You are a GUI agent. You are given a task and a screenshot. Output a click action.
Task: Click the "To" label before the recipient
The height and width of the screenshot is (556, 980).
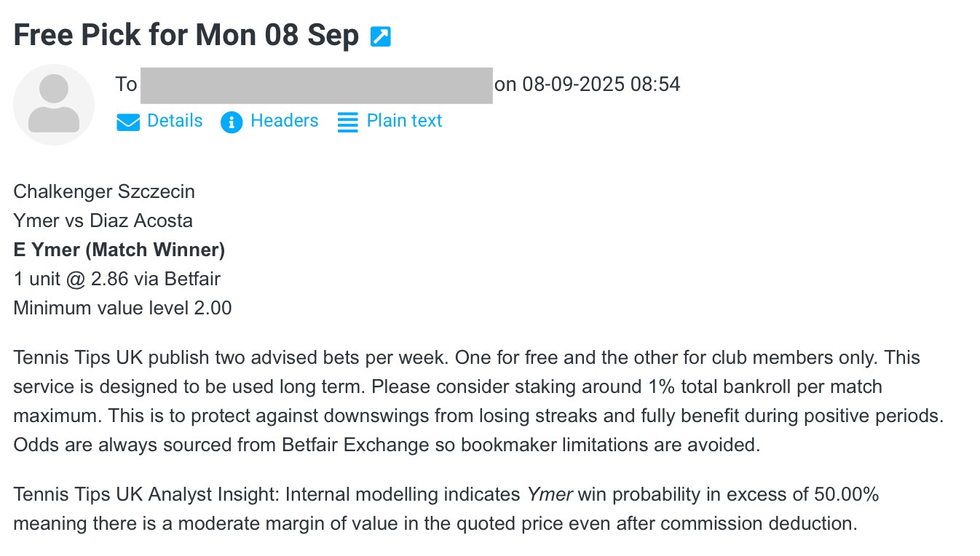pos(126,85)
